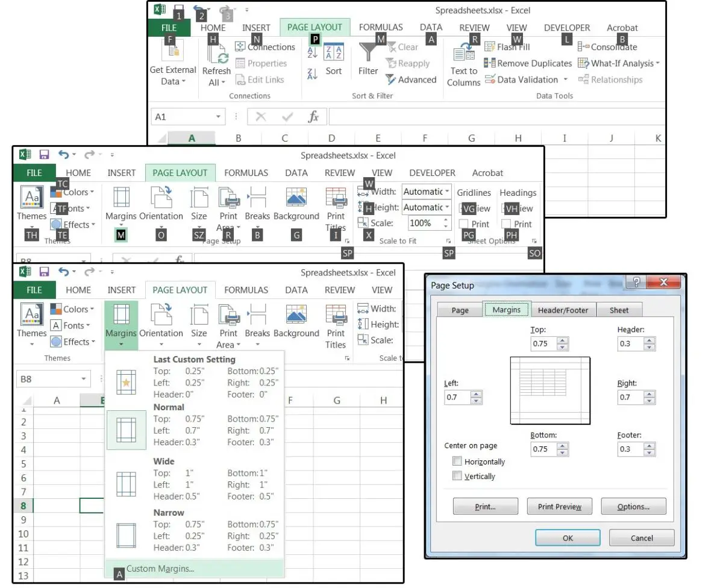This screenshot has width=723, height=588.
Task: Select Narrow margins preset
Action: [x=193, y=532]
